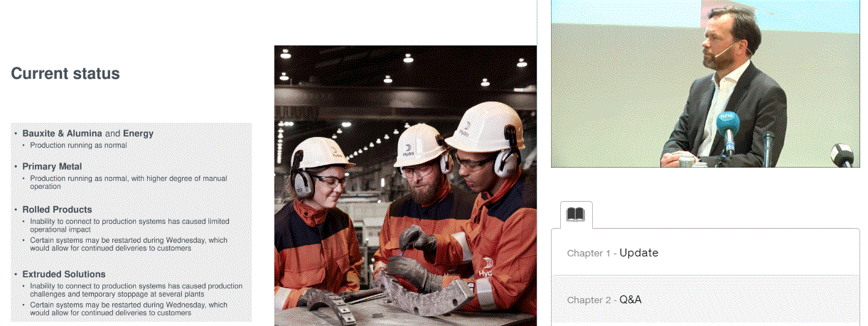Click 'Production running as normal' under Bauxite
The width and height of the screenshot is (868, 326).
(x=78, y=145)
